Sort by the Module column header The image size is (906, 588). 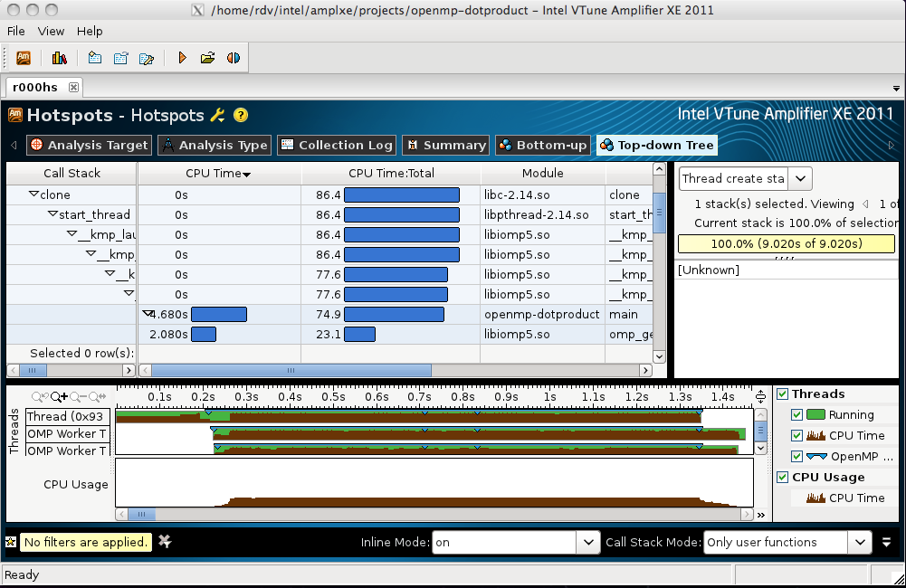tap(542, 173)
